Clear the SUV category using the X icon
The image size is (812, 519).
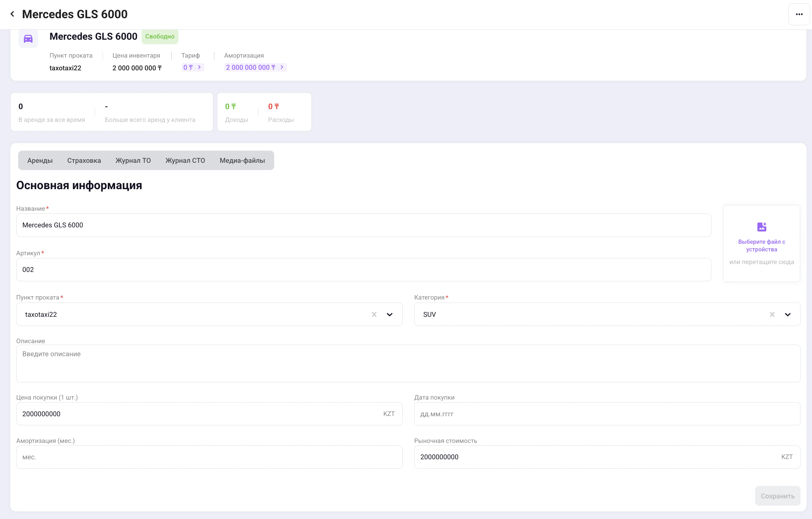[x=772, y=314]
